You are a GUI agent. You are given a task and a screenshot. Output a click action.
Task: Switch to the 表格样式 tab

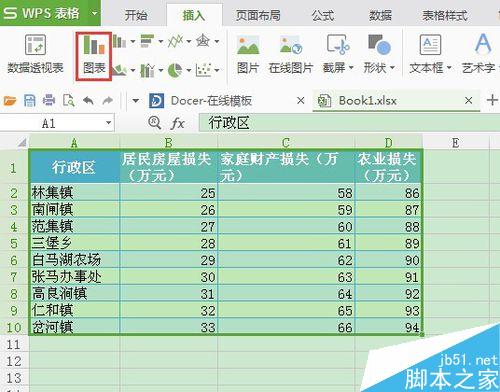445,15
